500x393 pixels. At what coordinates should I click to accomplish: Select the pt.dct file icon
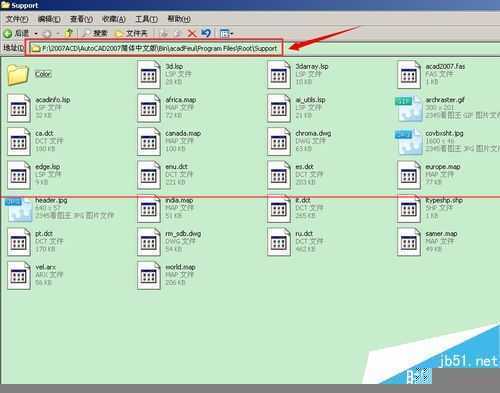[x=19, y=242]
